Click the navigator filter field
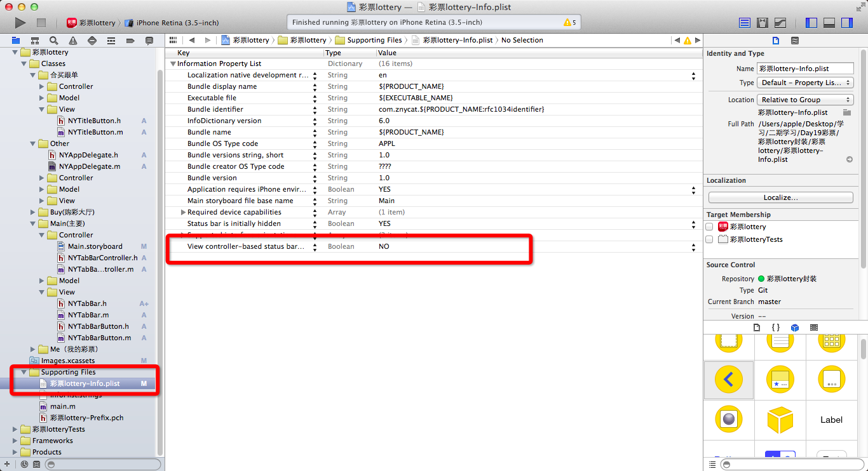This screenshot has height=471, width=868. pyautogui.click(x=103, y=465)
